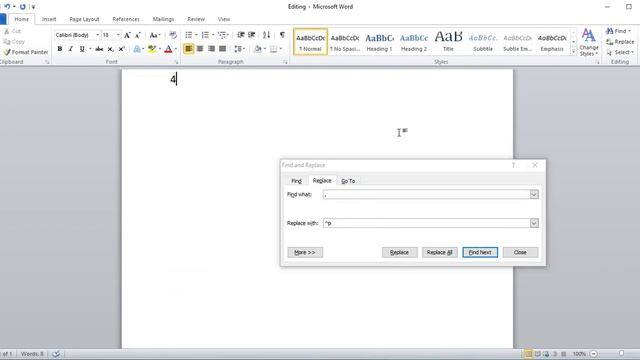Clear all formatting

click(x=173, y=35)
